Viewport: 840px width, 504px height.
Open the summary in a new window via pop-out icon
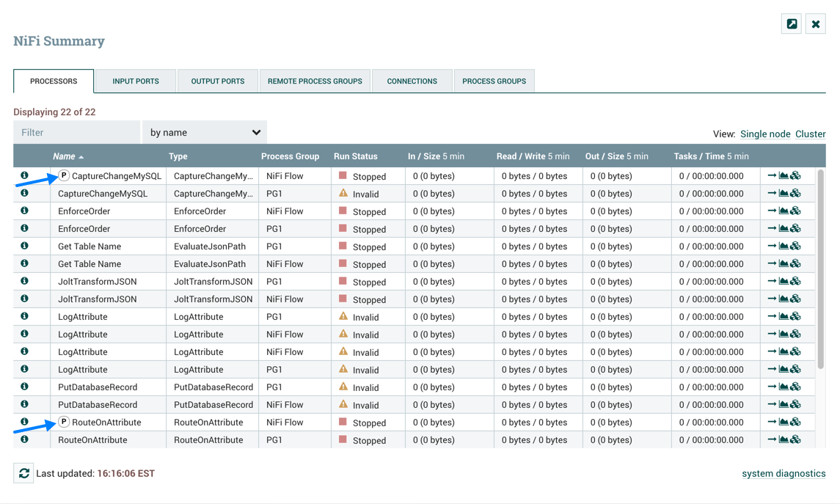click(792, 23)
